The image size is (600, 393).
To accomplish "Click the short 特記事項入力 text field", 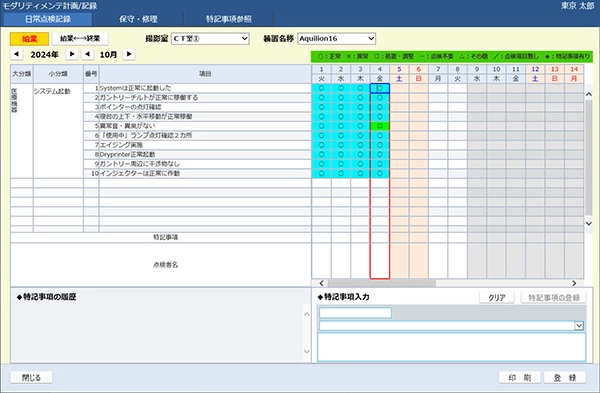I will pyautogui.click(x=355, y=313).
